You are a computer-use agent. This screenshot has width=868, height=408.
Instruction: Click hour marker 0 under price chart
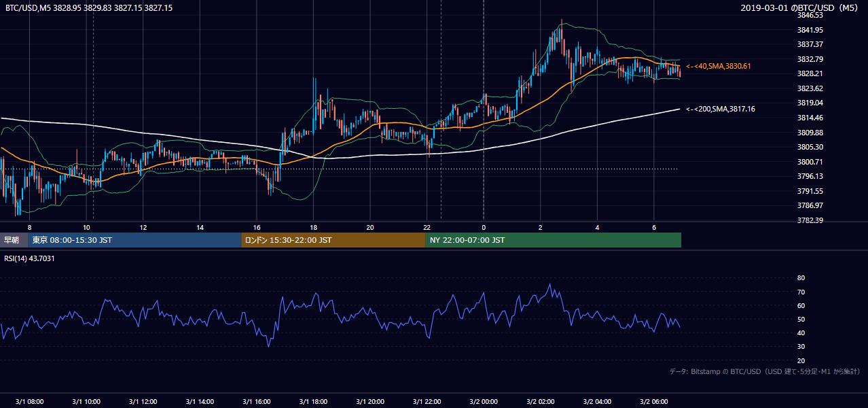click(x=484, y=227)
